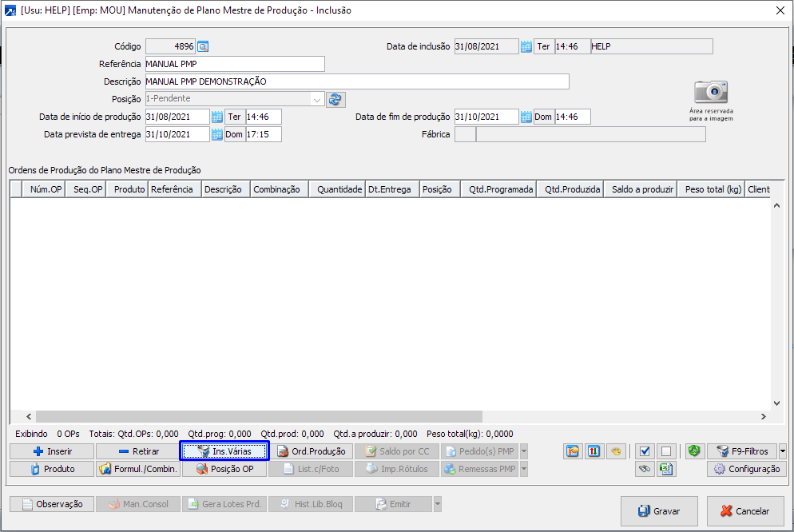
Task: Click the Data prevista de entrega date field
Action: 177,135
